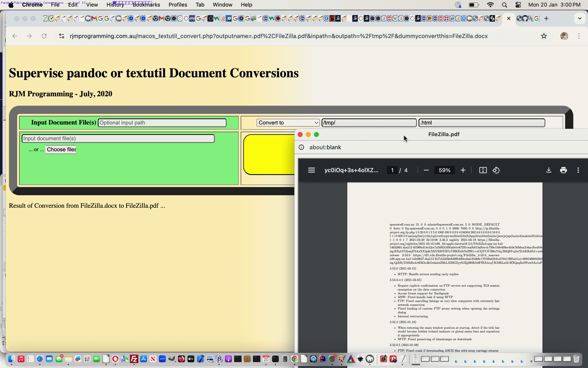Click the Choose files button
Viewport: 588px width, 368px height.
point(60,149)
